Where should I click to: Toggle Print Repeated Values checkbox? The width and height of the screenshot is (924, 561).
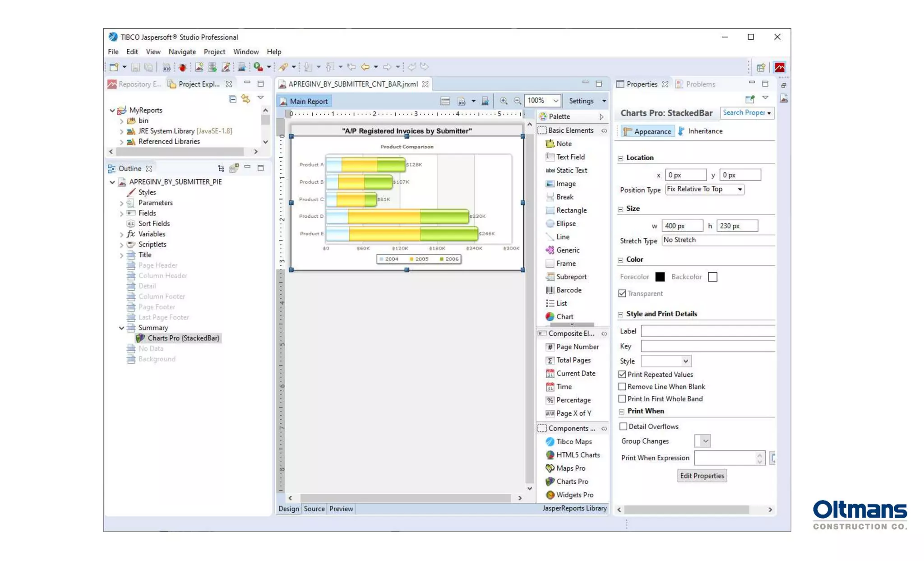[622, 374]
